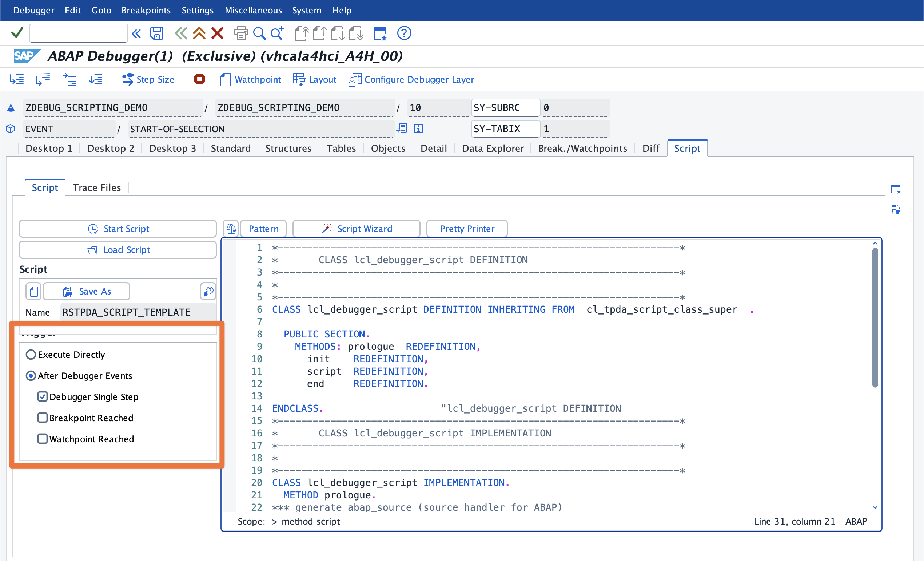Click the red Stop debugger icon
This screenshot has height=561, width=924.
point(199,79)
